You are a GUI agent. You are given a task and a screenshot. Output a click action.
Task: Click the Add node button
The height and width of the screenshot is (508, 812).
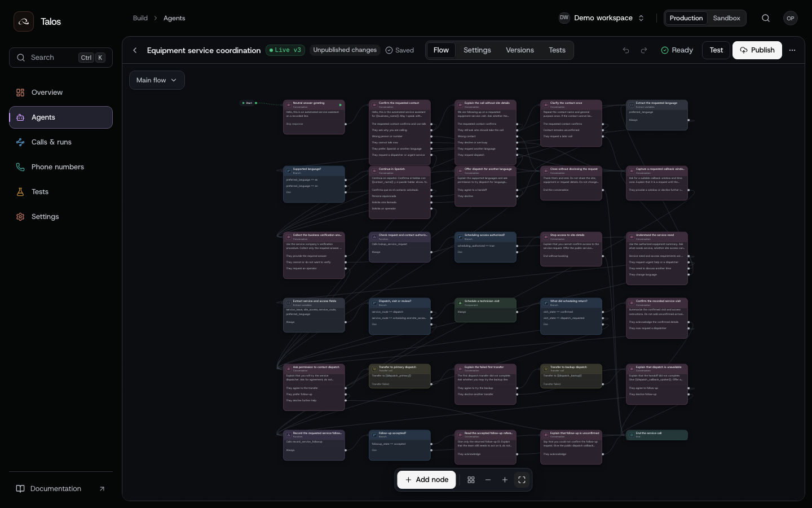pyautogui.click(x=427, y=480)
